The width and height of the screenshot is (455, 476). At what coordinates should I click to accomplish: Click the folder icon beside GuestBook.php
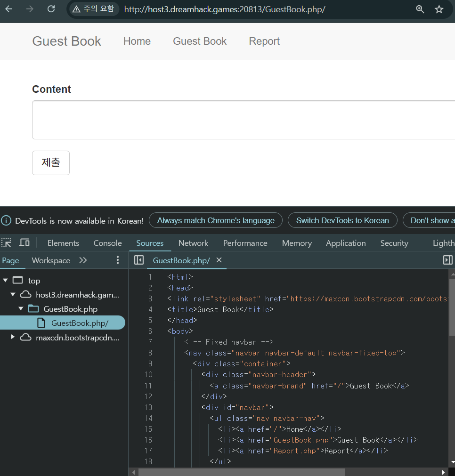[x=33, y=309]
